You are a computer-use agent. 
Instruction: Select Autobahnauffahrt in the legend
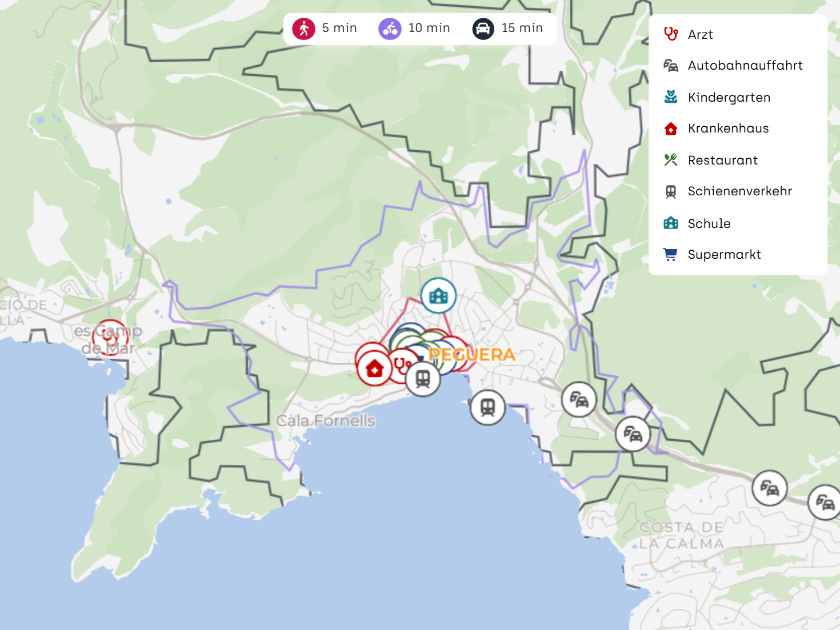745,66
